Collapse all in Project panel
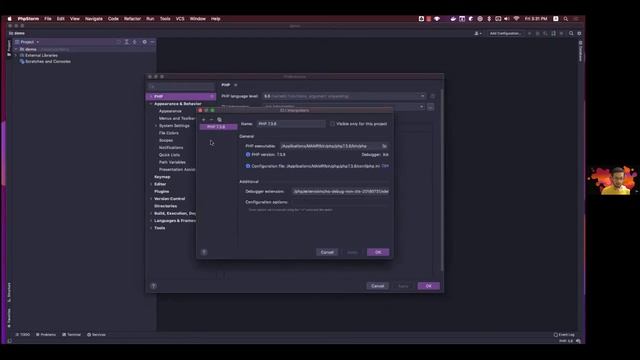 135,42
